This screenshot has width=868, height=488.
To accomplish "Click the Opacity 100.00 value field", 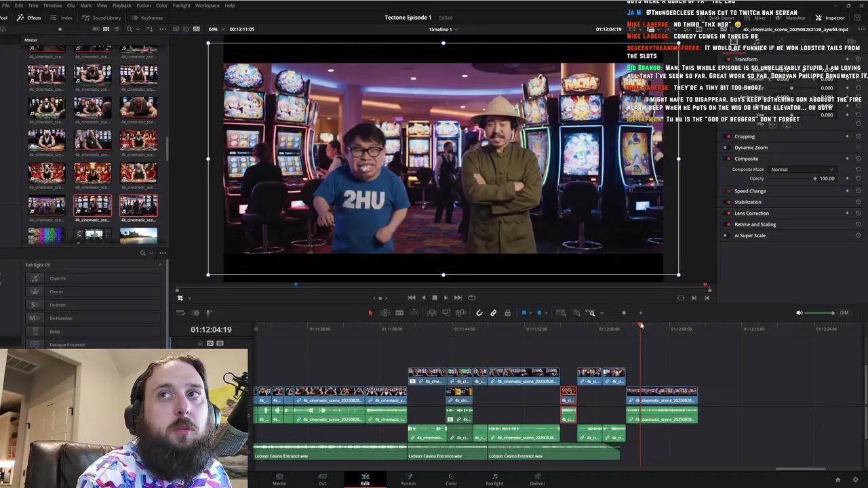I will pos(827,178).
